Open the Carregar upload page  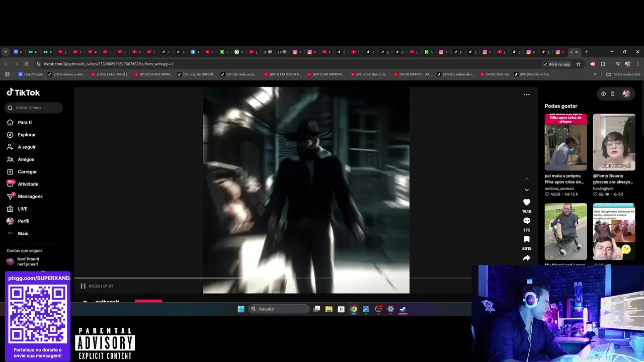[27, 171]
